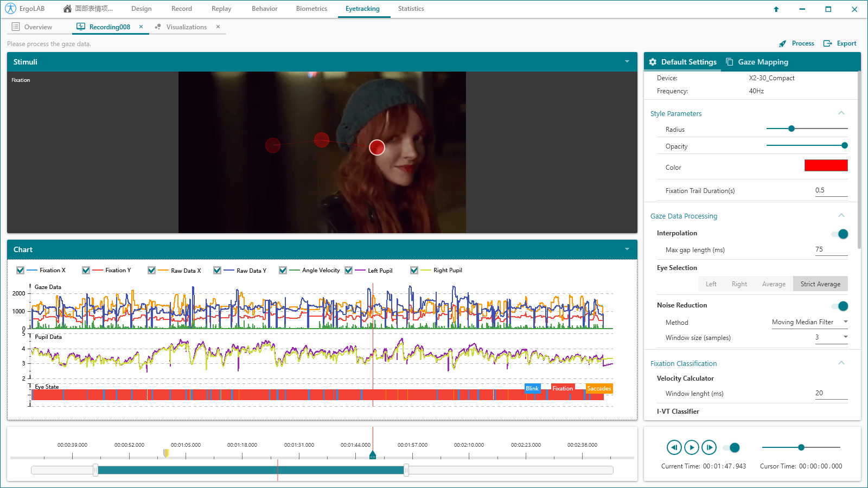Viewport: 868px width, 488px height.
Task: Select the Left eye selection button
Action: (711, 284)
